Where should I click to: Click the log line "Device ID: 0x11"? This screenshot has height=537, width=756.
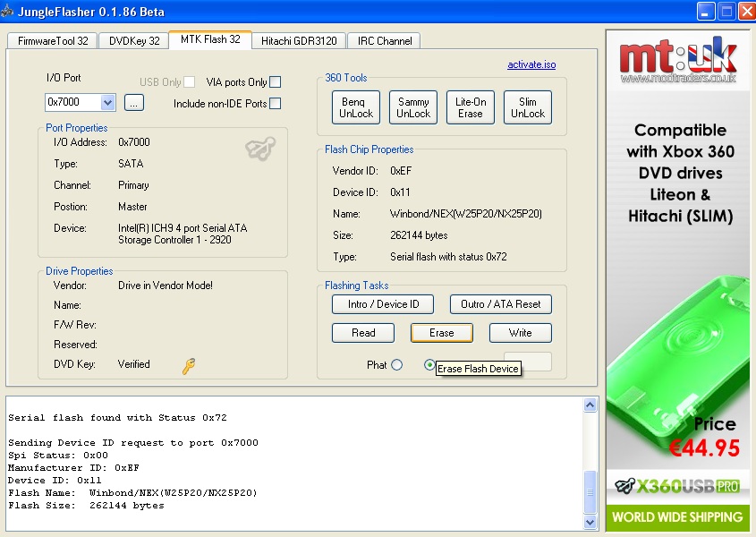point(55,481)
